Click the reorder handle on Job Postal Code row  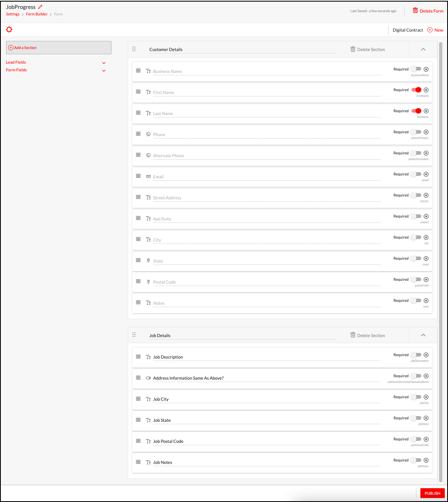pos(138,441)
